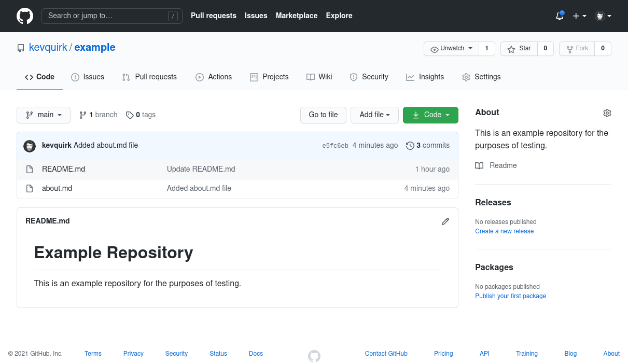628x364 pixels.
Task: Edit README.md using the pencil icon
Action: pos(445,221)
